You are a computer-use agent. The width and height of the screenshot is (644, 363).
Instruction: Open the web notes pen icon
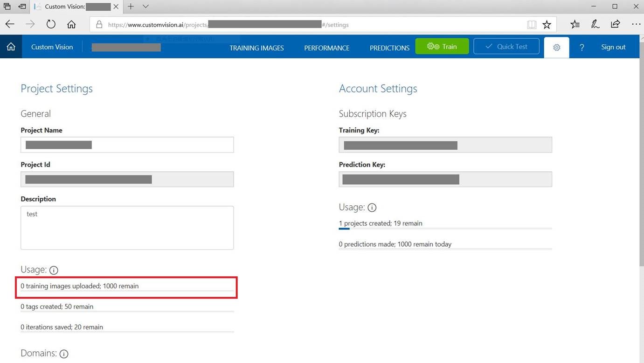(595, 24)
